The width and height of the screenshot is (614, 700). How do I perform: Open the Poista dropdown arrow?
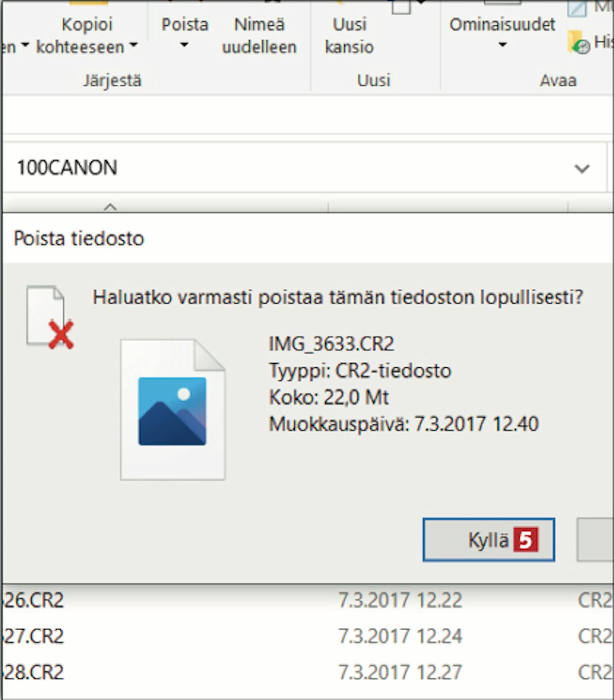pyautogui.click(x=185, y=45)
